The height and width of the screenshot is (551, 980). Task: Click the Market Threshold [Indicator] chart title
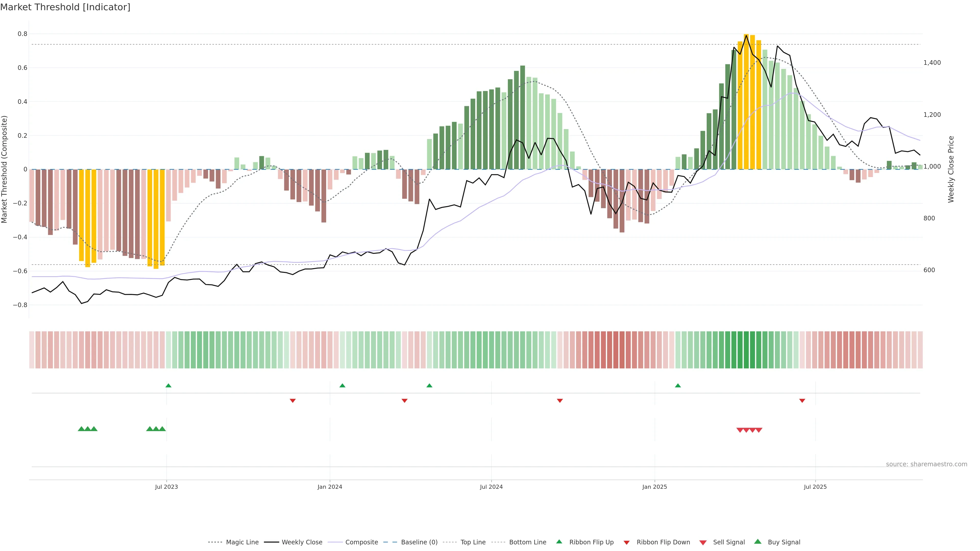65,7
